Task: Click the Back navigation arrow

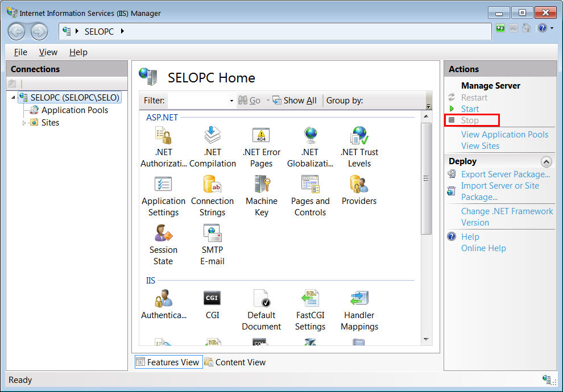Action: click(x=16, y=32)
